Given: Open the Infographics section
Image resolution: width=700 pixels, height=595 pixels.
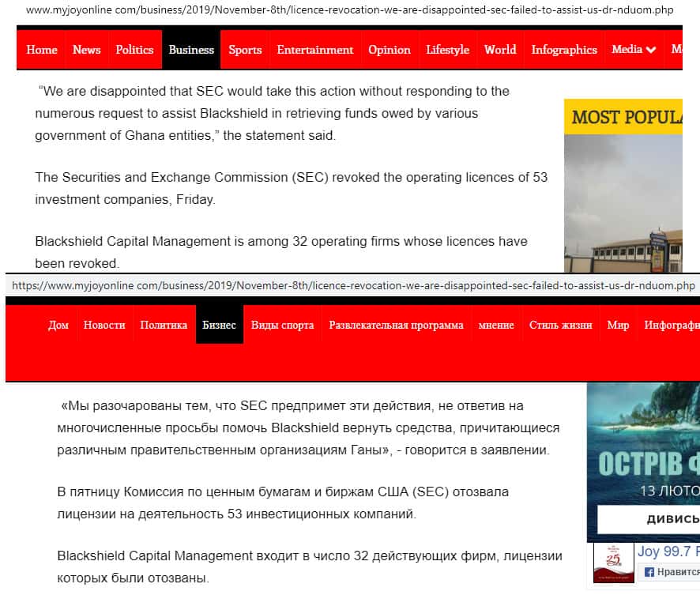Looking at the screenshot, I should point(564,50).
